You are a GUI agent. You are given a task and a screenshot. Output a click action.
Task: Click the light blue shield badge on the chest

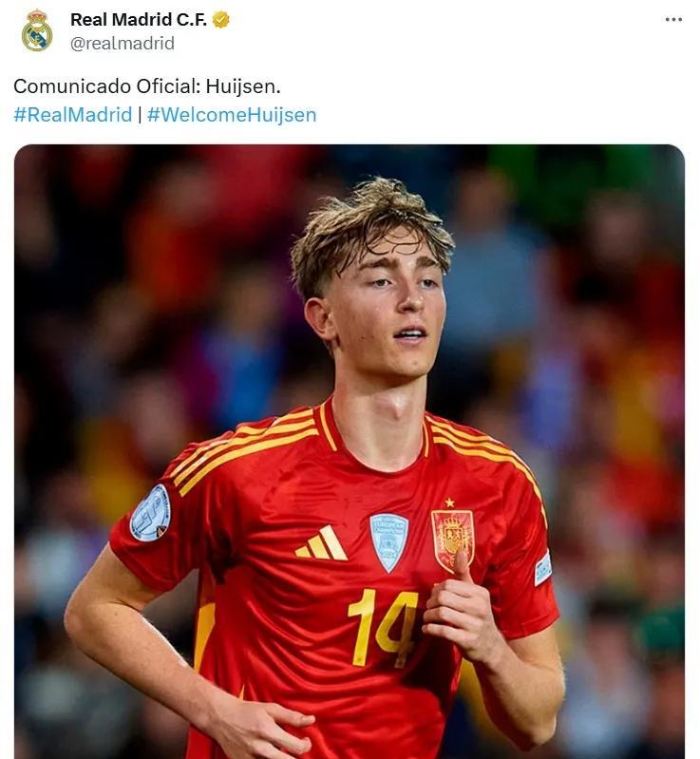tap(388, 542)
